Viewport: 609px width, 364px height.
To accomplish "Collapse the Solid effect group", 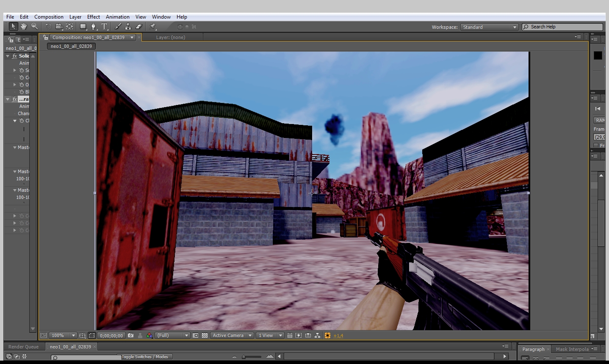I will [8, 56].
